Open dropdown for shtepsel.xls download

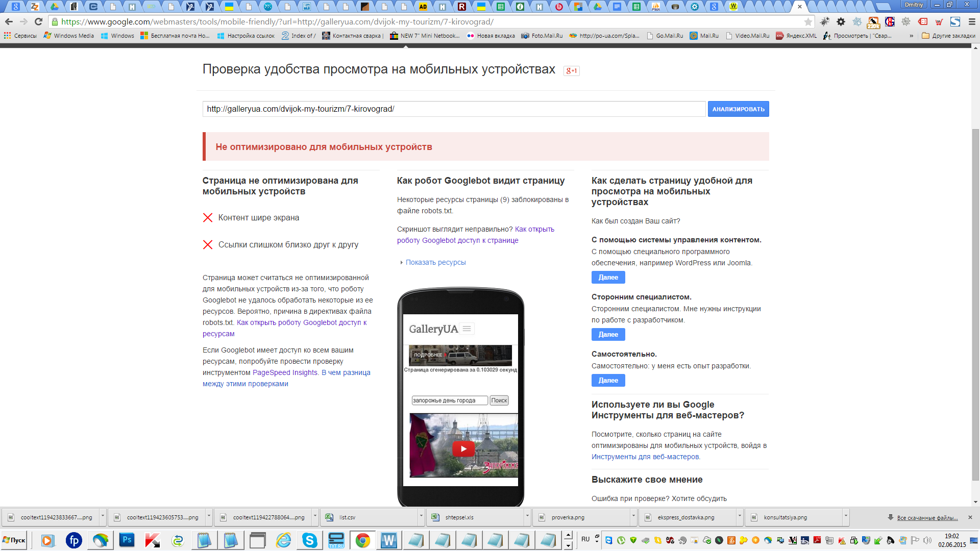coord(527,517)
